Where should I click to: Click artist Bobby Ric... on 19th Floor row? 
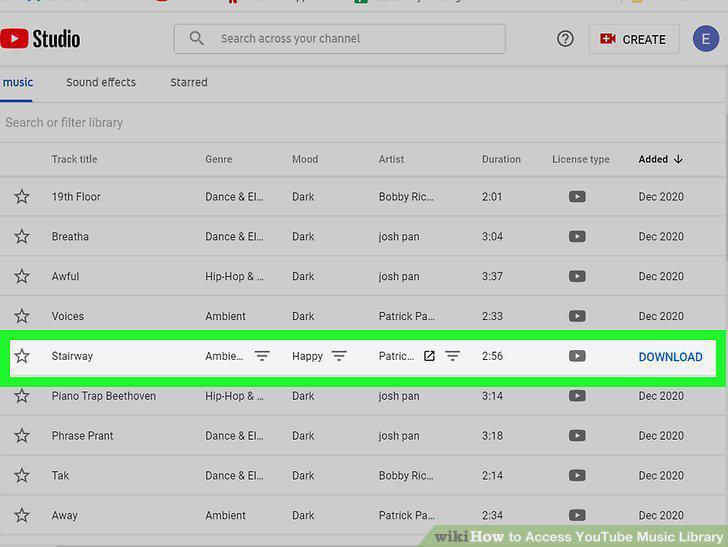coord(406,197)
